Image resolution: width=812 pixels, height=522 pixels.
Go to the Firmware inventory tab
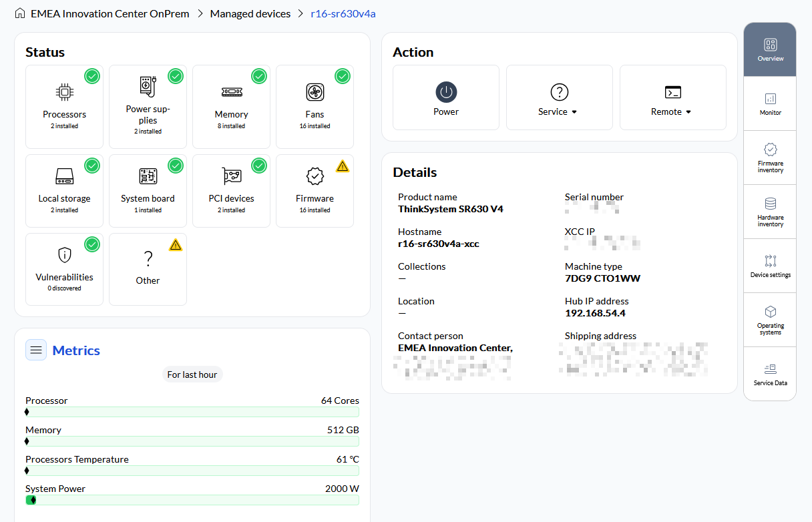point(770,158)
